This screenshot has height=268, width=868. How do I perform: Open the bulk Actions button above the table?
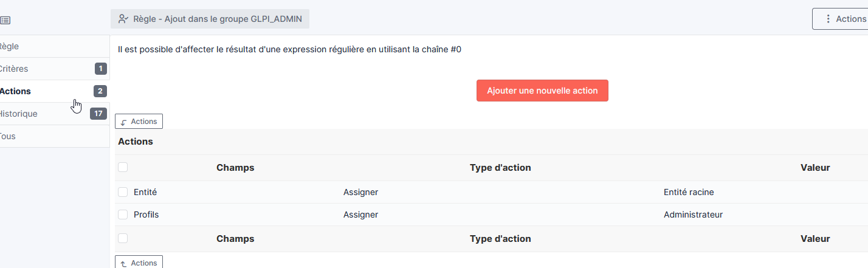click(139, 122)
